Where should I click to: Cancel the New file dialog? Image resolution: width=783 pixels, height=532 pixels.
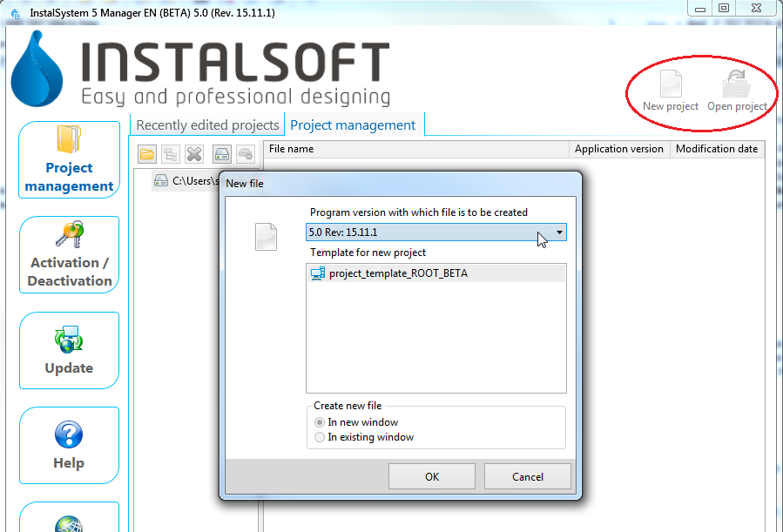tap(527, 476)
